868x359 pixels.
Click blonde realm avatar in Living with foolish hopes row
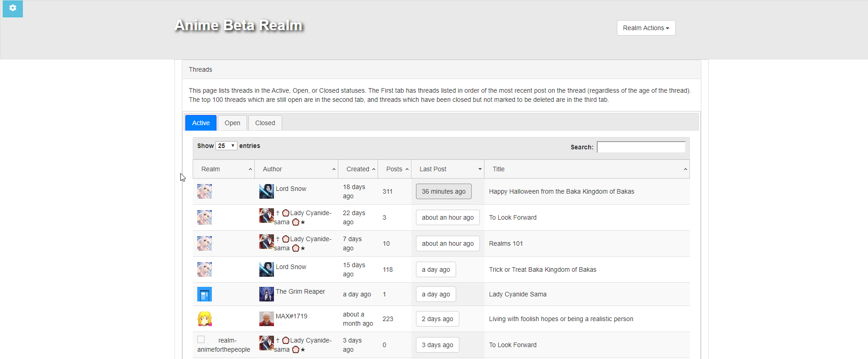[x=205, y=319]
